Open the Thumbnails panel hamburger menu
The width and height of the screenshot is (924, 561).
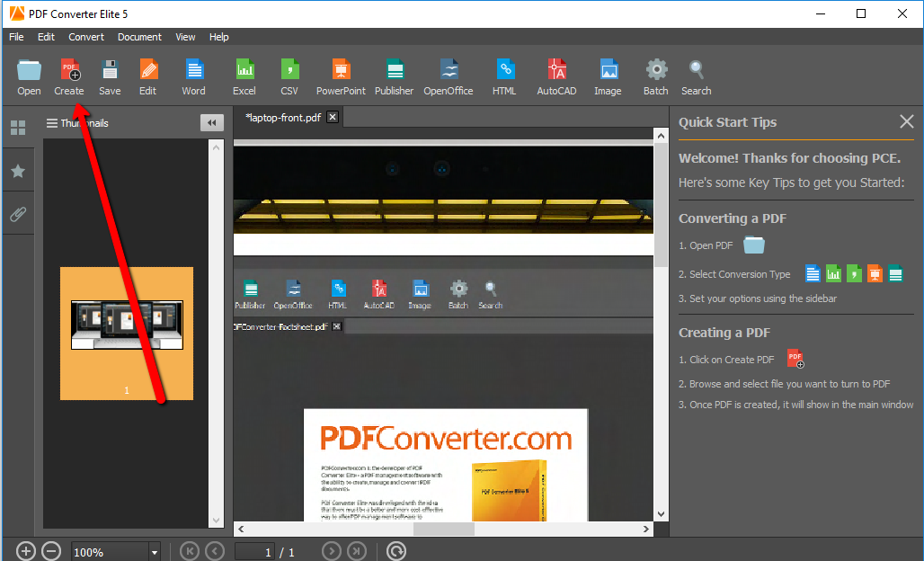[52, 123]
